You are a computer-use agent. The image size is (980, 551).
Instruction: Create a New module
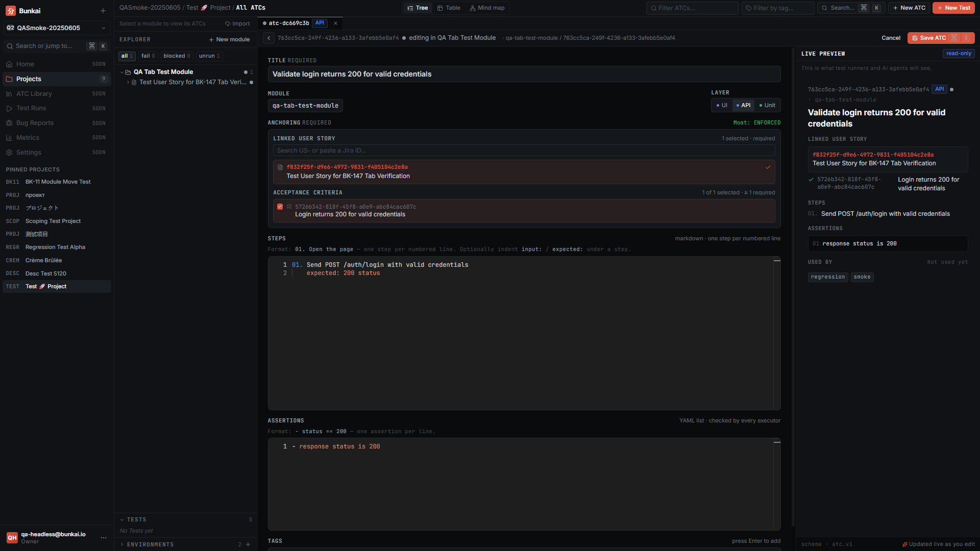[229, 40]
